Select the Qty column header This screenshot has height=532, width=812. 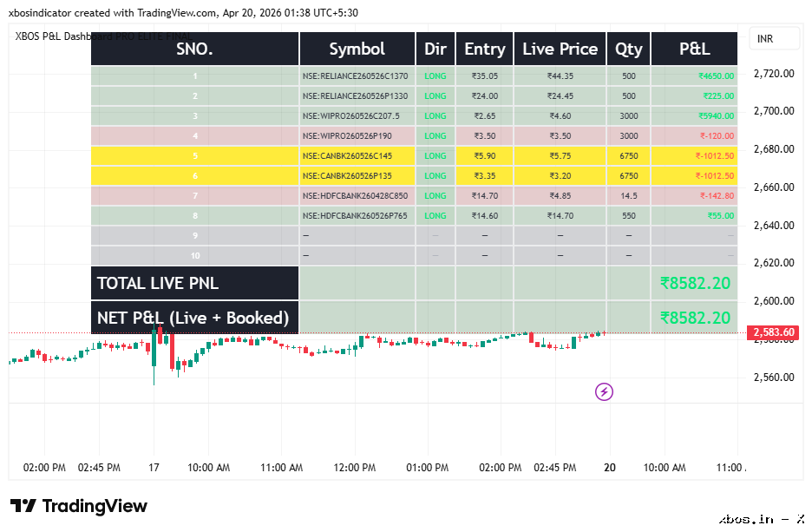(x=629, y=49)
